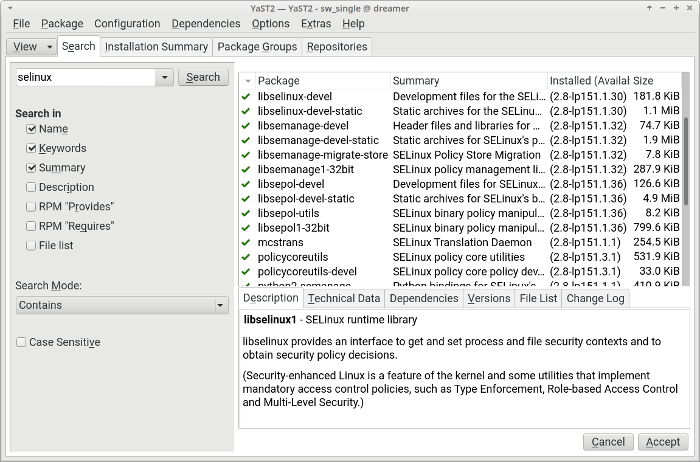This screenshot has width=700, height=462.
Task: Uncheck the Name search option
Action: (x=32, y=129)
